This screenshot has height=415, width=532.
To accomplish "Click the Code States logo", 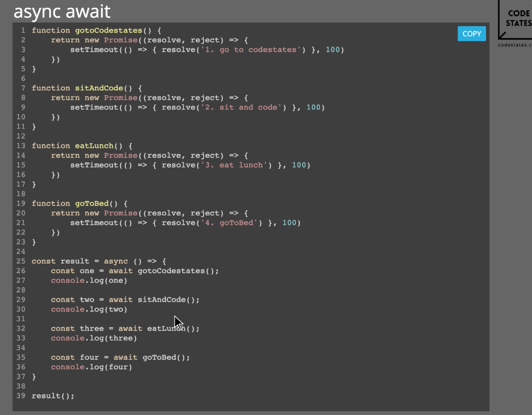I will 515,19.
